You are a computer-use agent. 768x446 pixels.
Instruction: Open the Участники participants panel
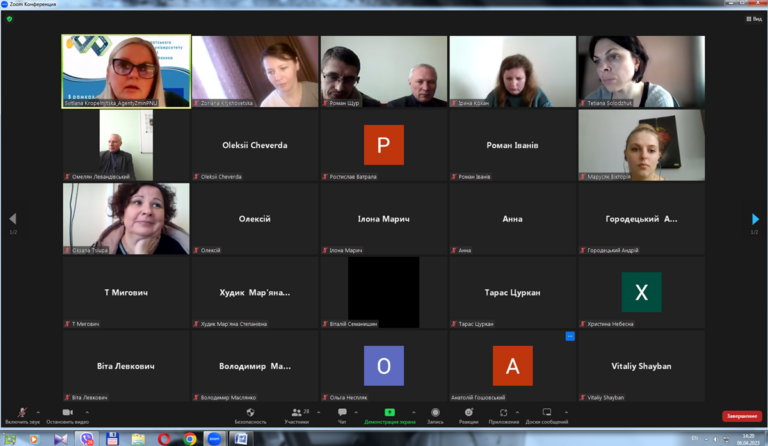point(297,416)
